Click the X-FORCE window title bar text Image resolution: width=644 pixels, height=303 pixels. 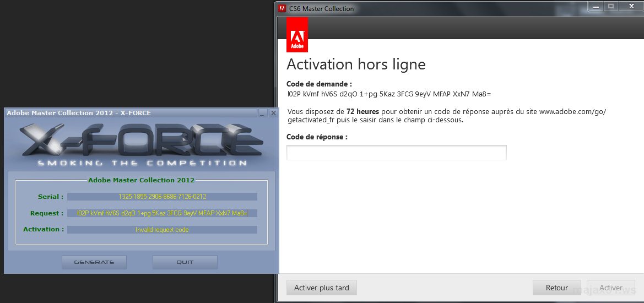click(79, 113)
